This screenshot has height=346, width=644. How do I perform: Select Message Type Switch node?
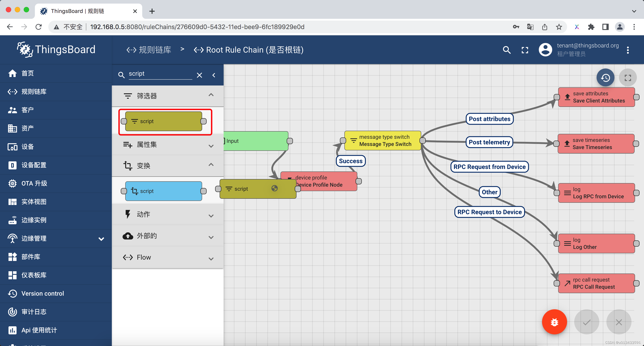pyautogui.click(x=383, y=141)
